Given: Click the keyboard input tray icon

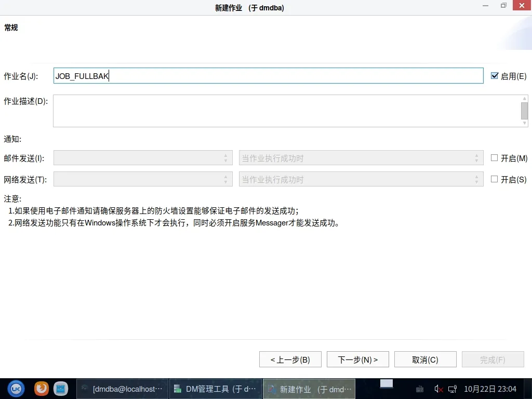Looking at the screenshot, I should 420,389.
